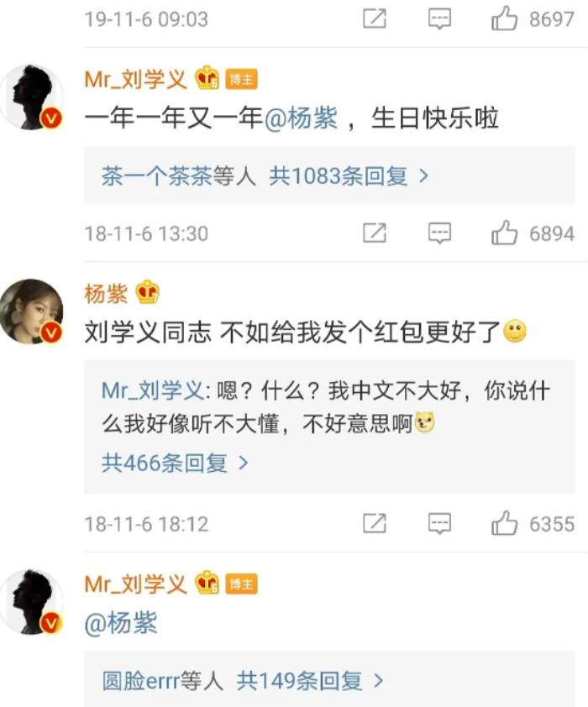Like the 生日快乐啦 comment with 6894 likes
The height and width of the screenshot is (707, 588).
click(x=504, y=233)
